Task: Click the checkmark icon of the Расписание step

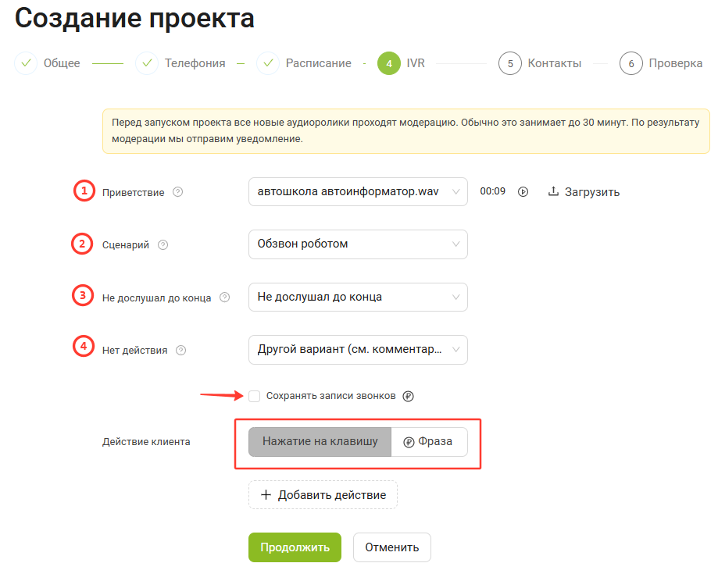Action: 268,63
